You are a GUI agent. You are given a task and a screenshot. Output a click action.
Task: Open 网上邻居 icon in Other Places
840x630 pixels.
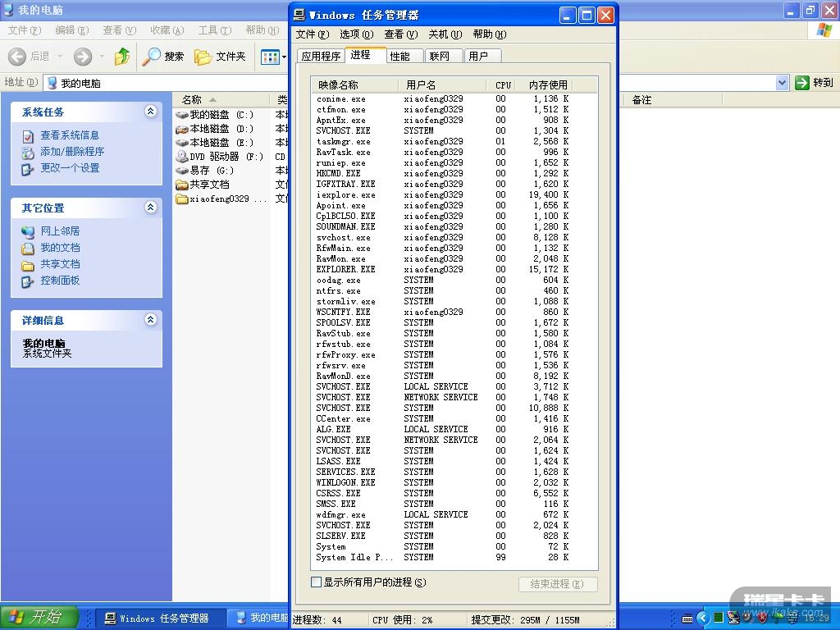[x=28, y=232]
